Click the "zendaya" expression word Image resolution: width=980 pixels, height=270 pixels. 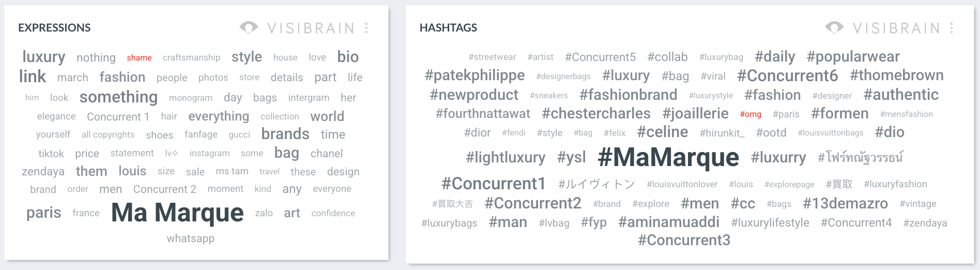coord(43,172)
